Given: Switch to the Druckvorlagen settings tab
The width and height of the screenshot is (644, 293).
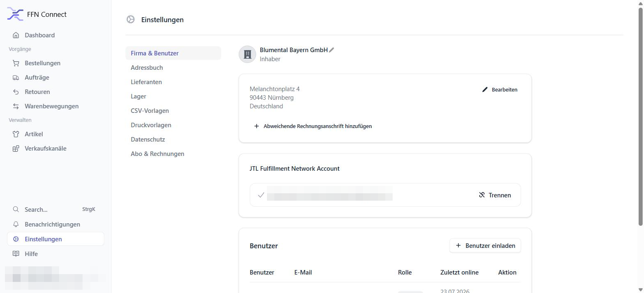Looking at the screenshot, I should coord(173,125).
